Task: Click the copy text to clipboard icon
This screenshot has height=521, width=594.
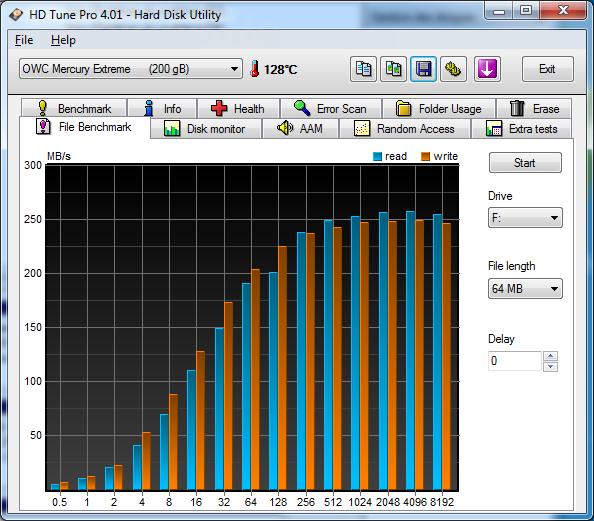Action: 363,69
